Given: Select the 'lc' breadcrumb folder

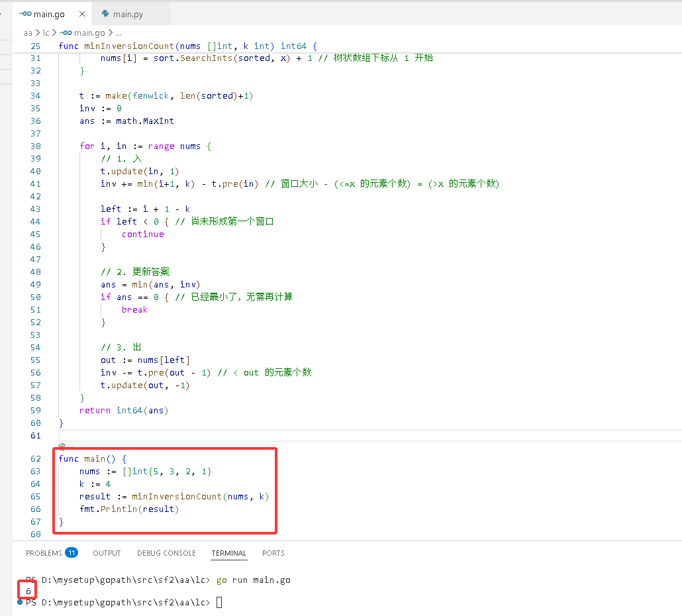Looking at the screenshot, I should [x=46, y=32].
